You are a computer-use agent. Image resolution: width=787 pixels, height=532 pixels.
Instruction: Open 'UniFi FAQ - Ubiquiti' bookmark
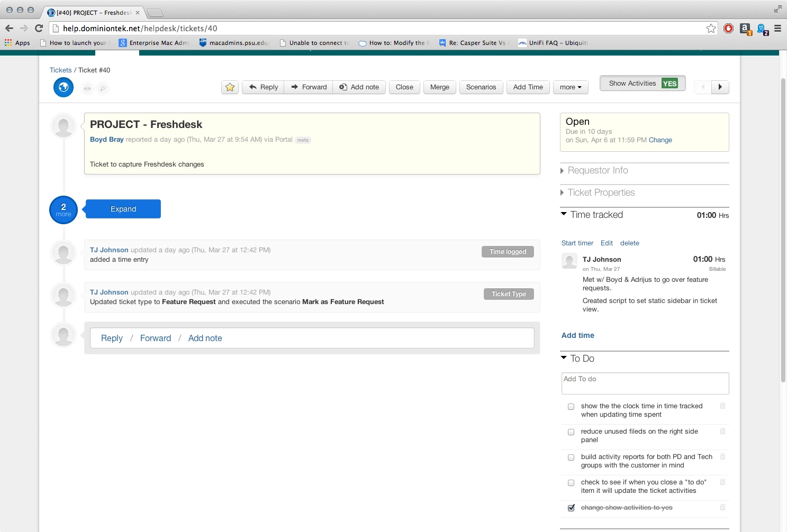pos(553,43)
